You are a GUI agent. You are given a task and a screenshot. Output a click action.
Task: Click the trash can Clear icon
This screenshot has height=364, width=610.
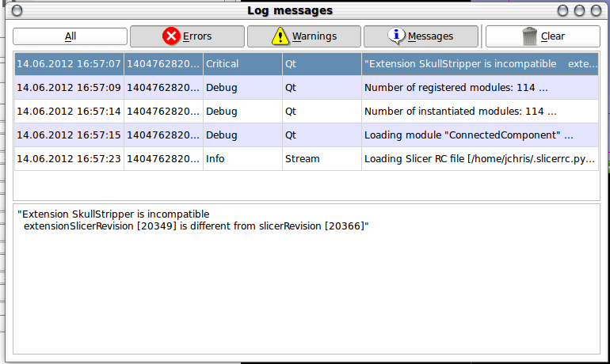coord(530,36)
